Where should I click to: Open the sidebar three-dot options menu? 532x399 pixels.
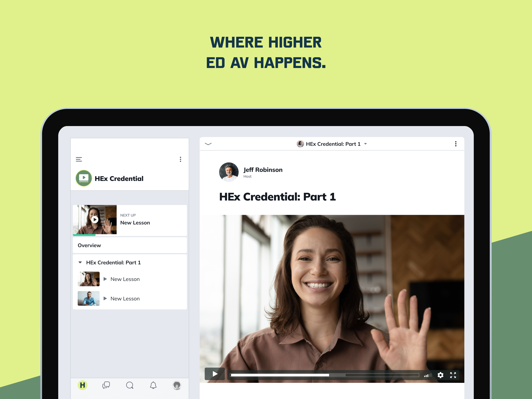pos(180,159)
